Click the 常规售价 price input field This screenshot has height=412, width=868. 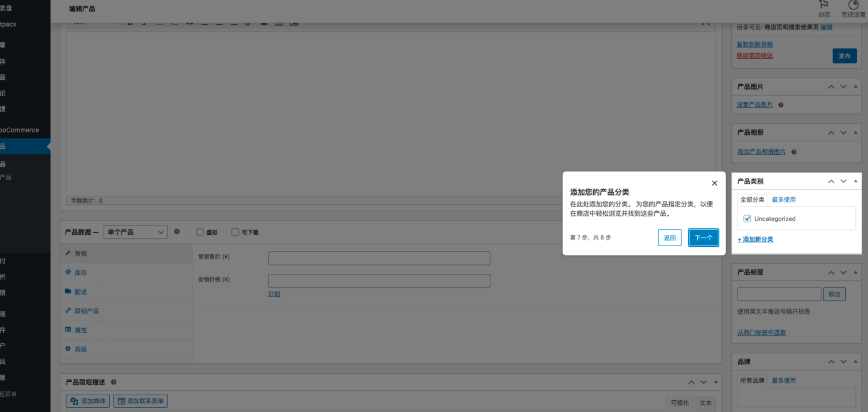click(379, 258)
